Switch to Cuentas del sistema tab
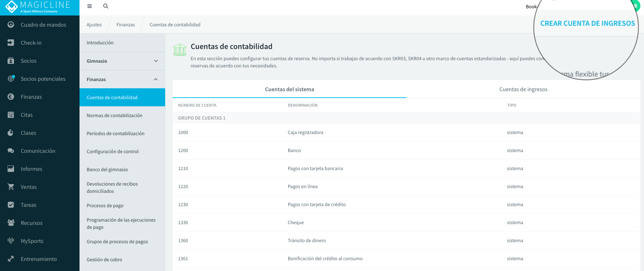644x271 pixels. click(290, 89)
